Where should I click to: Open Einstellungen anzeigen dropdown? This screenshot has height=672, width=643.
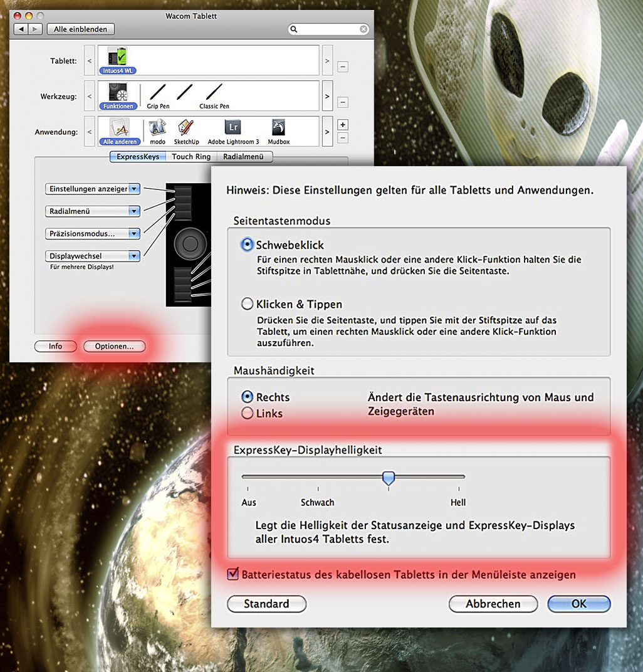click(93, 189)
